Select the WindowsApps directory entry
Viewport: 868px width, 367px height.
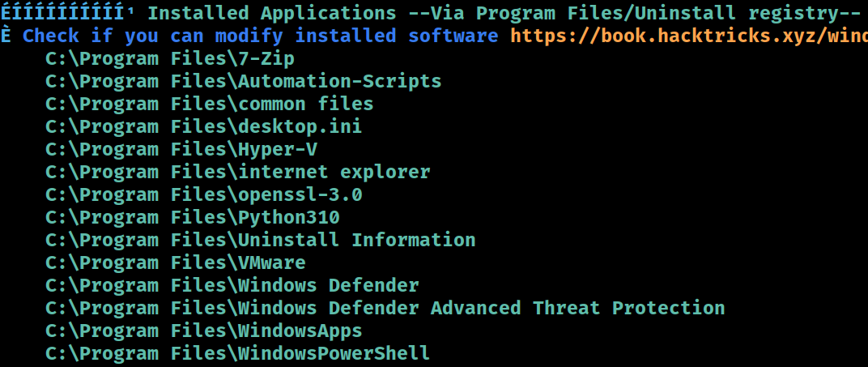point(204,331)
